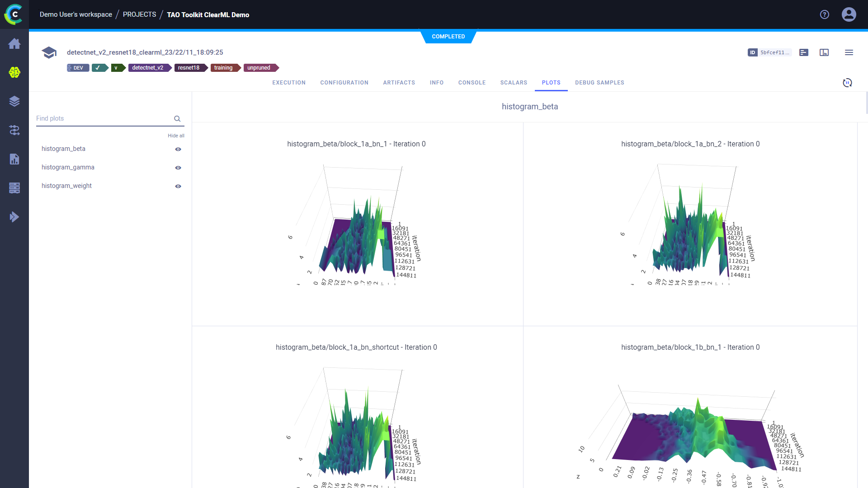Image resolution: width=868 pixels, height=488 pixels.
Task: Toggle visibility of histogram_gamma plots
Action: [179, 168]
